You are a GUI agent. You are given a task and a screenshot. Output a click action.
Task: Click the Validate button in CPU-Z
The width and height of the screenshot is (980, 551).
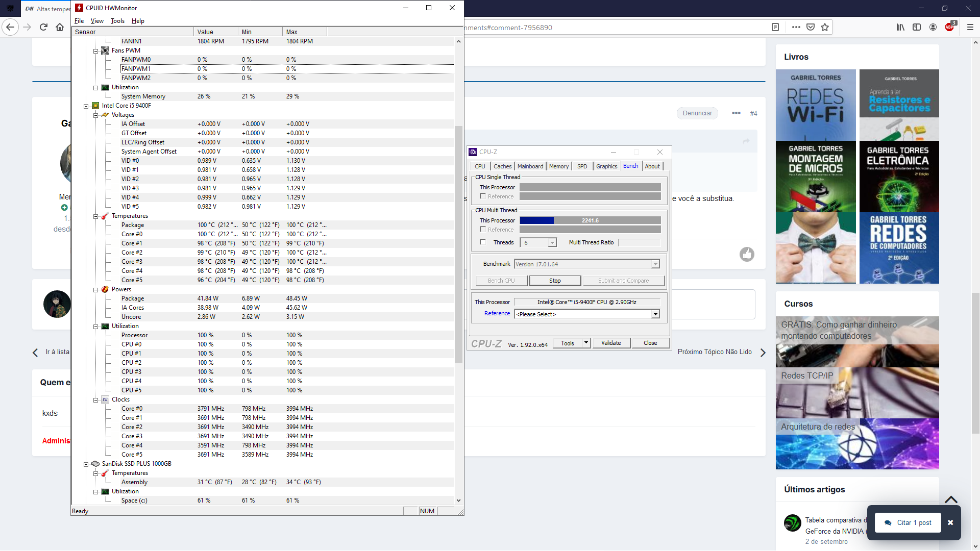tap(611, 343)
